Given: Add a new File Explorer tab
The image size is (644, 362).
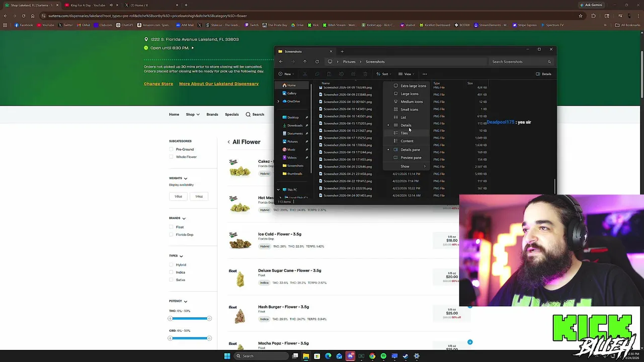Looking at the screenshot, I should (x=342, y=51).
